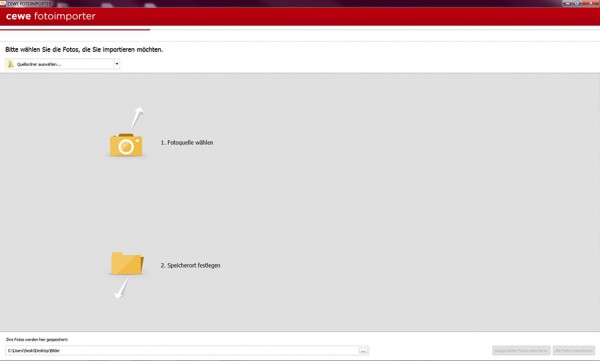
Task: Click the white arrow pointing up above camera
Action: 137,119
